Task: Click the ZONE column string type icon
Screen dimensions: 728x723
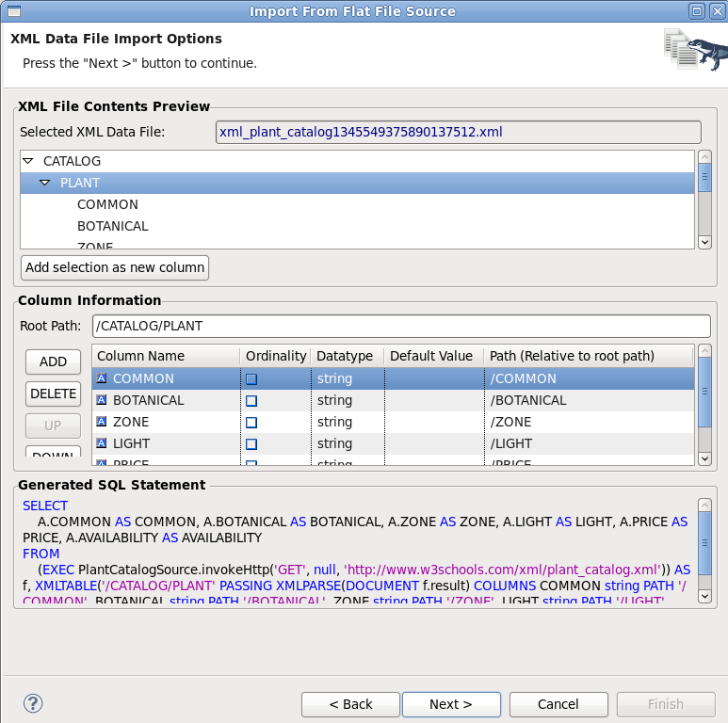Action: click(101, 422)
